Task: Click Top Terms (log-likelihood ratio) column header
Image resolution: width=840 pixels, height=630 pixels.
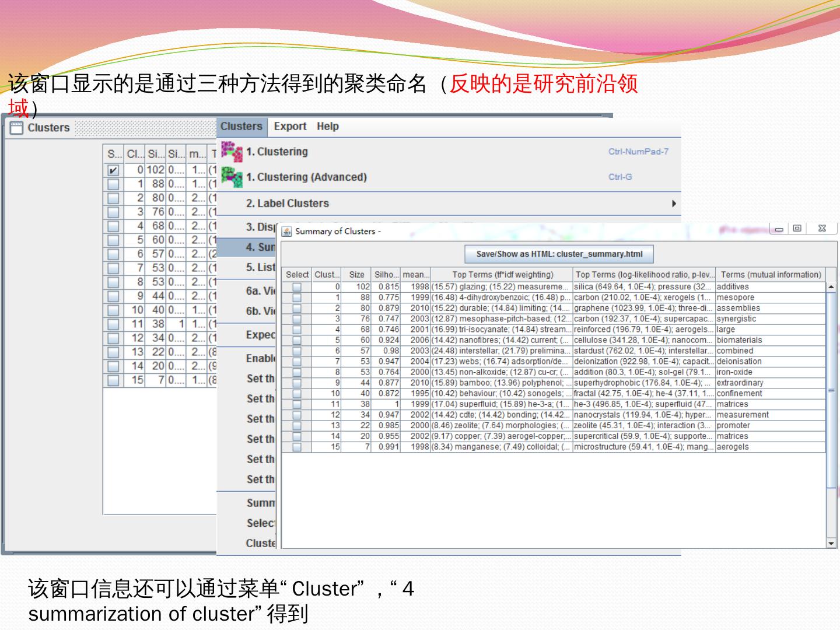Action: (x=644, y=275)
